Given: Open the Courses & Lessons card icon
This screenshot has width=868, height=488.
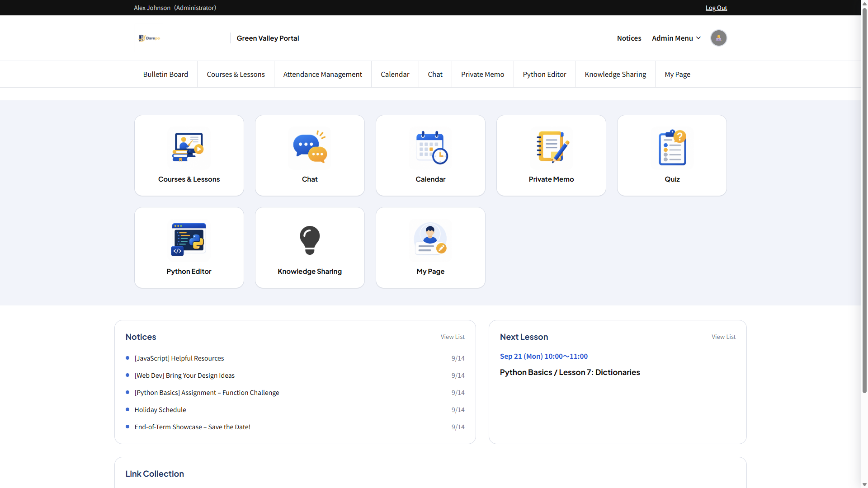Looking at the screenshot, I should [189, 147].
